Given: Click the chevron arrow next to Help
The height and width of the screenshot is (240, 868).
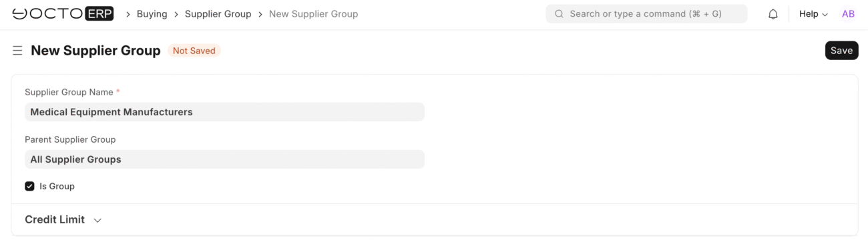Looking at the screenshot, I should point(825,15).
